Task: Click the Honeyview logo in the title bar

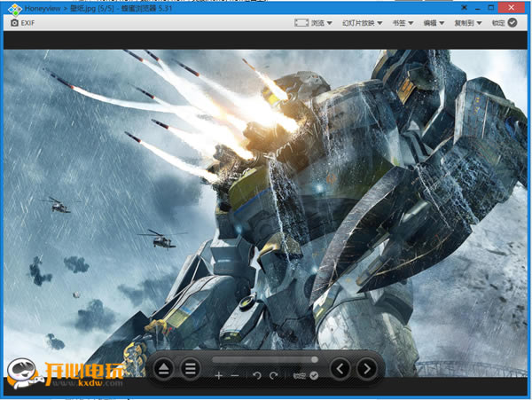Action: [x=14, y=9]
